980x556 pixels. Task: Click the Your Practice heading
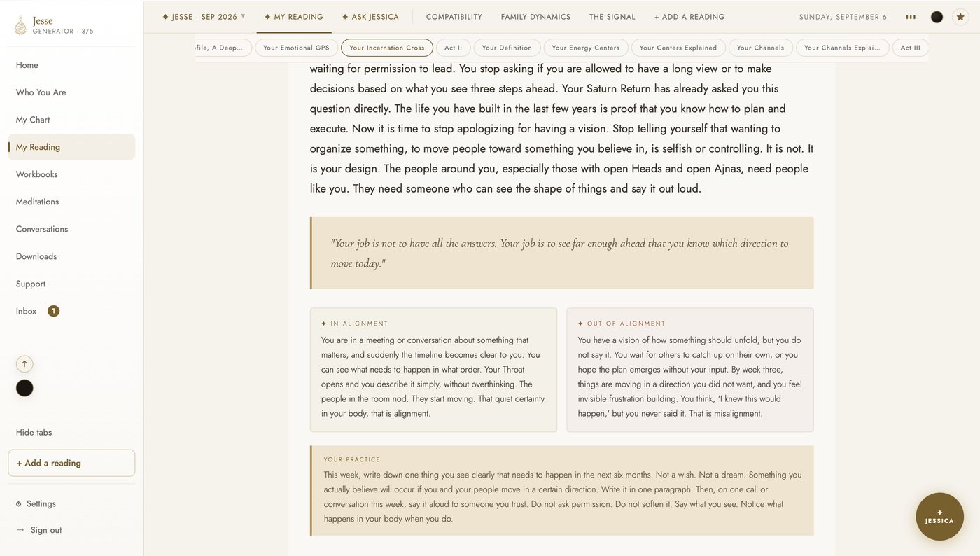[x=352, y=460]
